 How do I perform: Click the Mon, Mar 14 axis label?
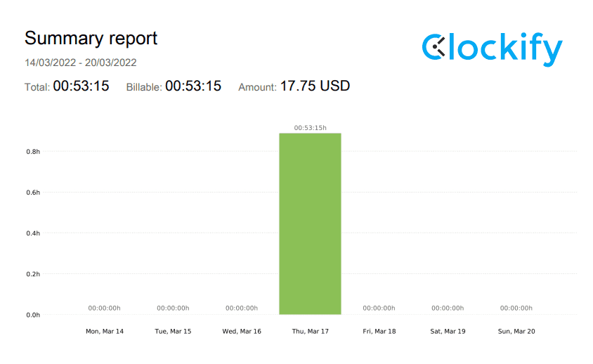tap(104, 331)
